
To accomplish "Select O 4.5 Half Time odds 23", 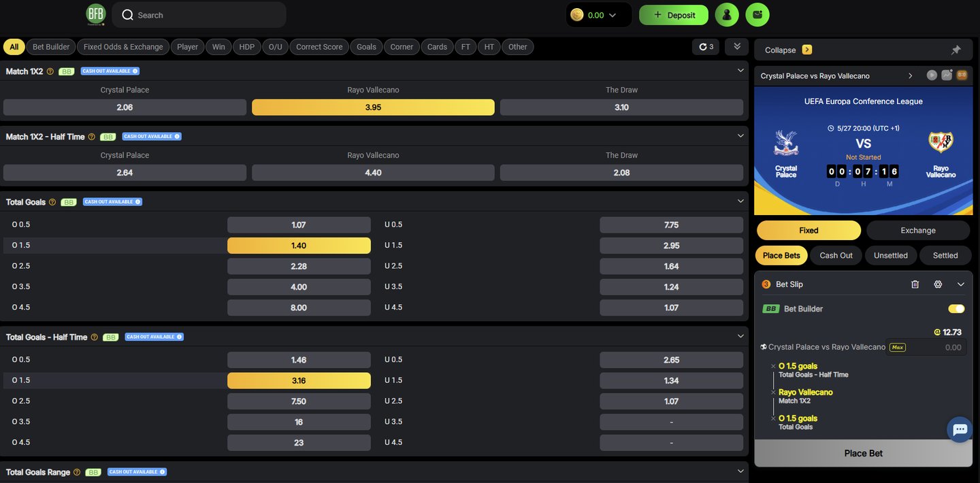I will click(x=299, y=443).
